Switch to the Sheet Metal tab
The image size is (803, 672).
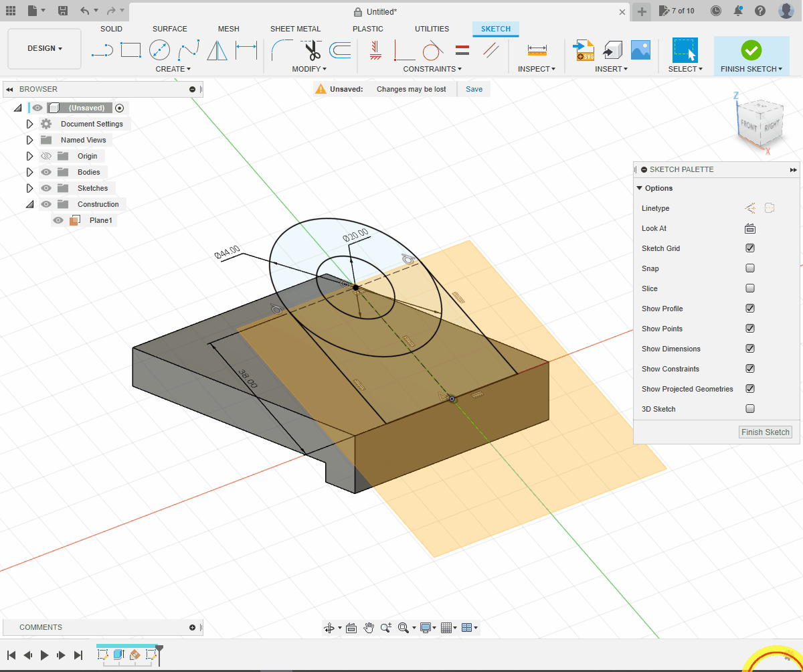click(295, 29)
